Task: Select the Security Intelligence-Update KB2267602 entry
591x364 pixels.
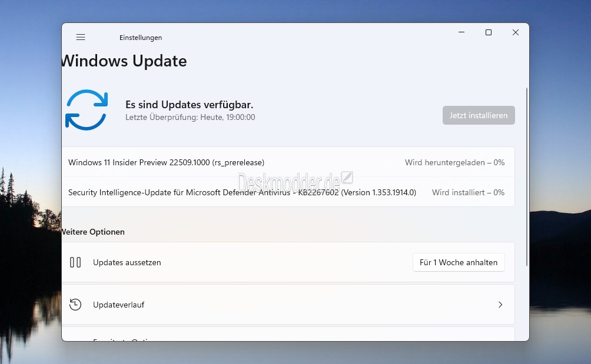Action: pyautogui.click(x=288, y=192)
